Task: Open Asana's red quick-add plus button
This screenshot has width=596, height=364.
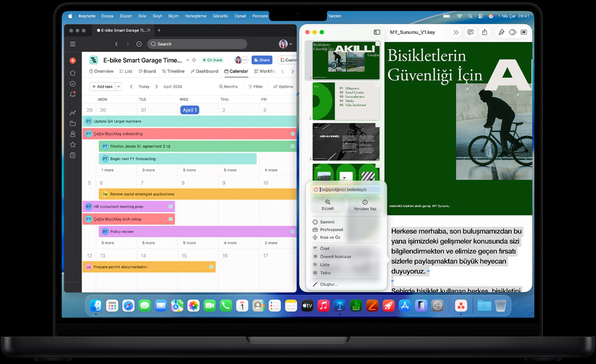Action: tap(73, 59)
